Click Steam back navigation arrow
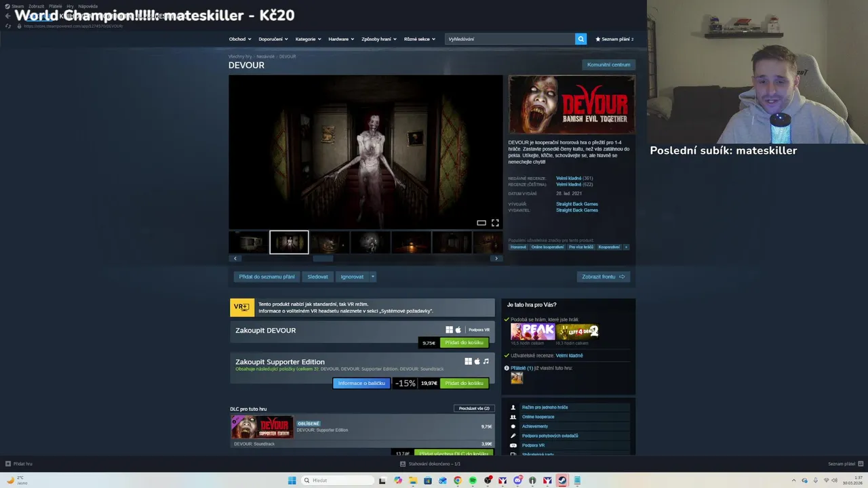 7,16
